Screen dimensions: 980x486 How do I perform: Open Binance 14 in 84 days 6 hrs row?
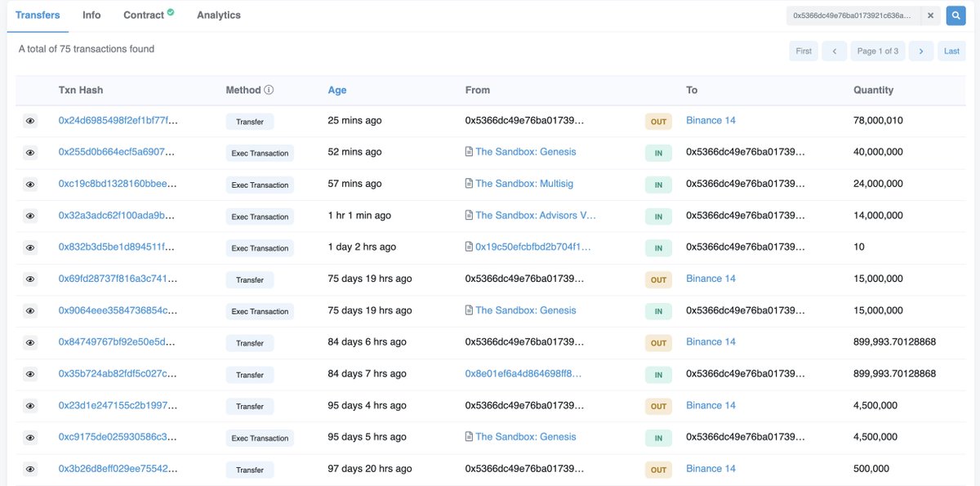coord(710,341)
